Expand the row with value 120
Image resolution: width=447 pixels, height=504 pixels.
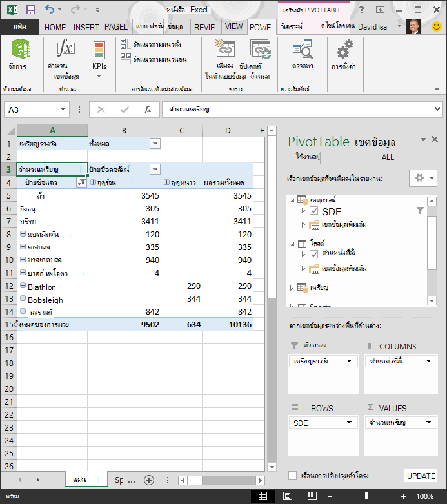(x=23, y=234)
